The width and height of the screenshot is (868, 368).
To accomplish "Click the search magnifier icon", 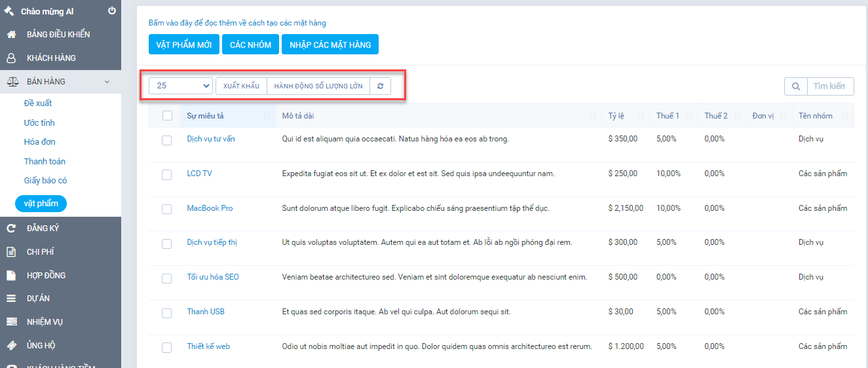I will [x=795, y=86].
